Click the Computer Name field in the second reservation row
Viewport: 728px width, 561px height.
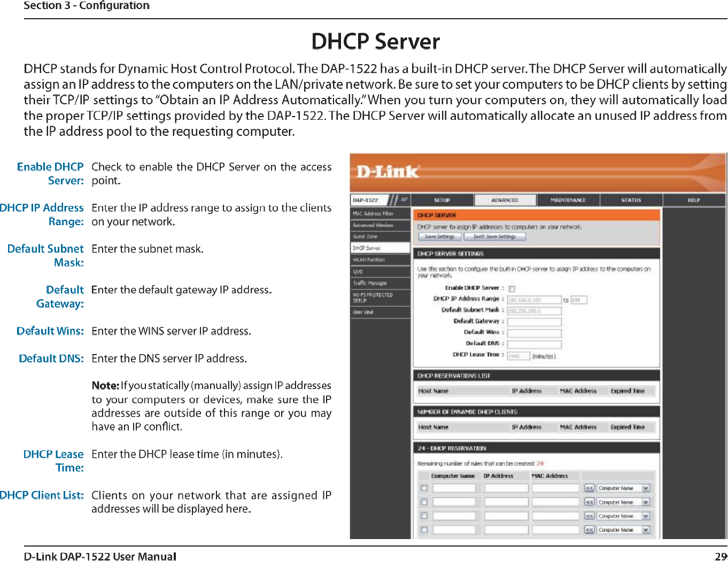454,502
